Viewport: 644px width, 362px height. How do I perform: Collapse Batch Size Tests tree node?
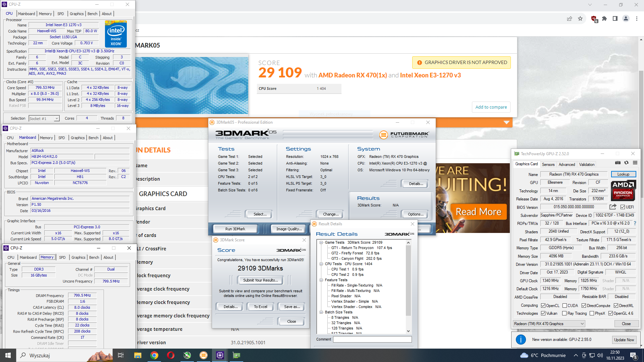pyautogui.click(x=321, y=312)
